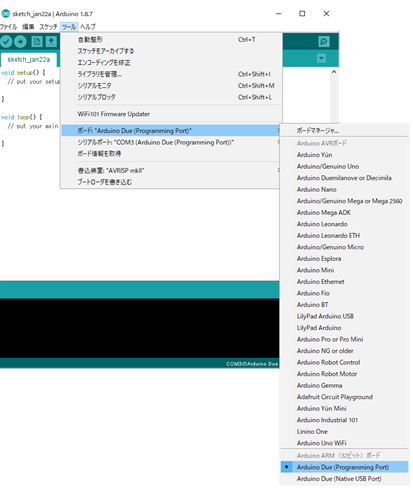Screen dimensions: 413x488
Task: Click 書込装置: "AVRISP mkII" entry
Action: (x=171, y=170)
